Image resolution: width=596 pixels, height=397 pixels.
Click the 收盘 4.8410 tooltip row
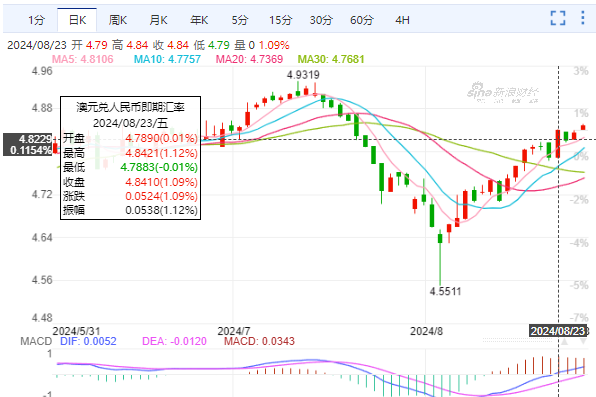click(x=130, y=182)
